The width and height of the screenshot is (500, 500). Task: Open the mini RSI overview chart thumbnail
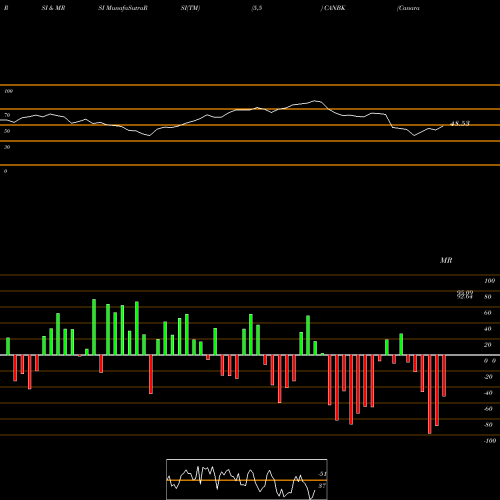tap(247, 479)
